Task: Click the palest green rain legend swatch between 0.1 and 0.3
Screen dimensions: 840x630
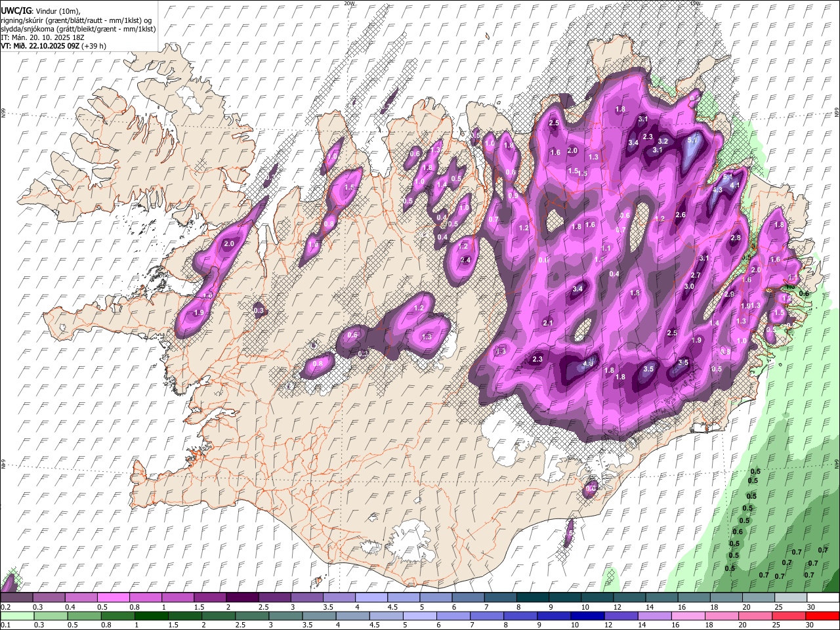Action: coord(16,616)
